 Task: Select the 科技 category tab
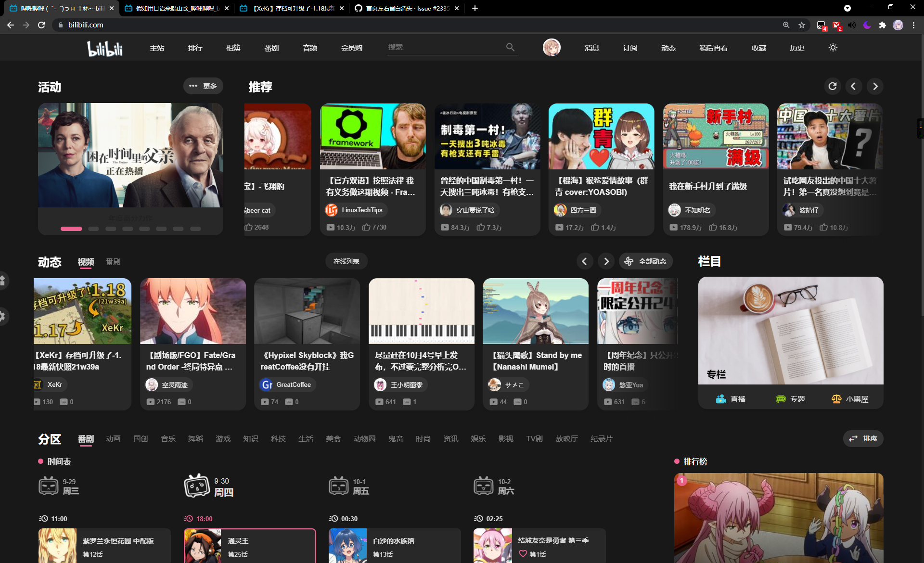tap(278, 438)
